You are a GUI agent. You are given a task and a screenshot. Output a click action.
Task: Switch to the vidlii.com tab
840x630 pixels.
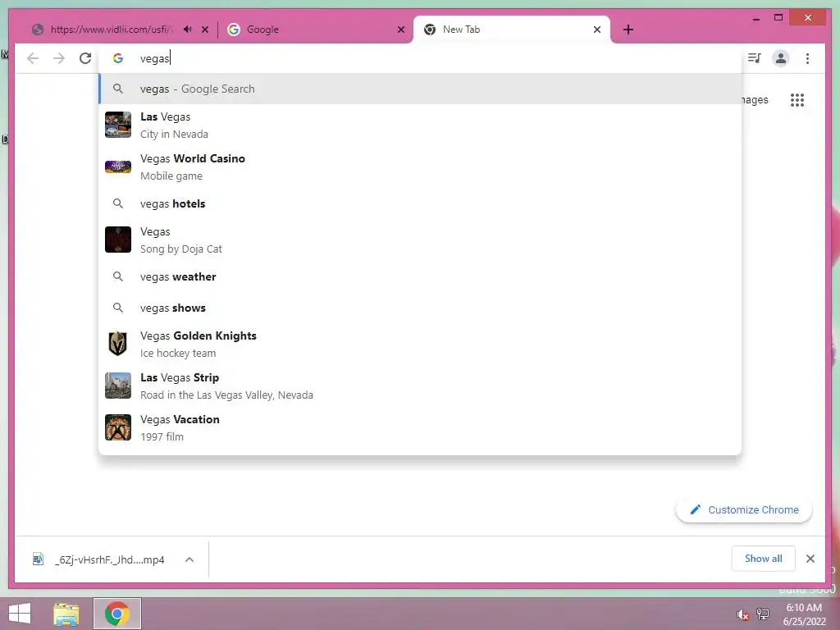click(112, 30)
